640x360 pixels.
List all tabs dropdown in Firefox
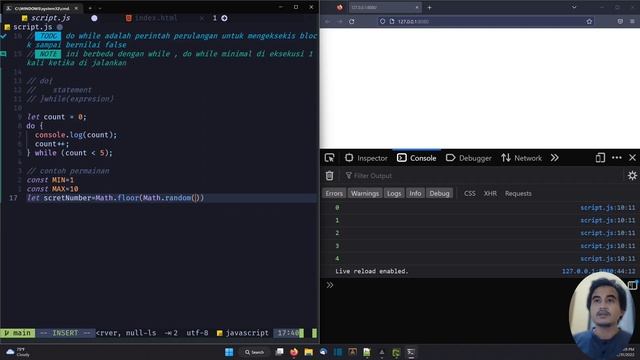pos(574,7)
